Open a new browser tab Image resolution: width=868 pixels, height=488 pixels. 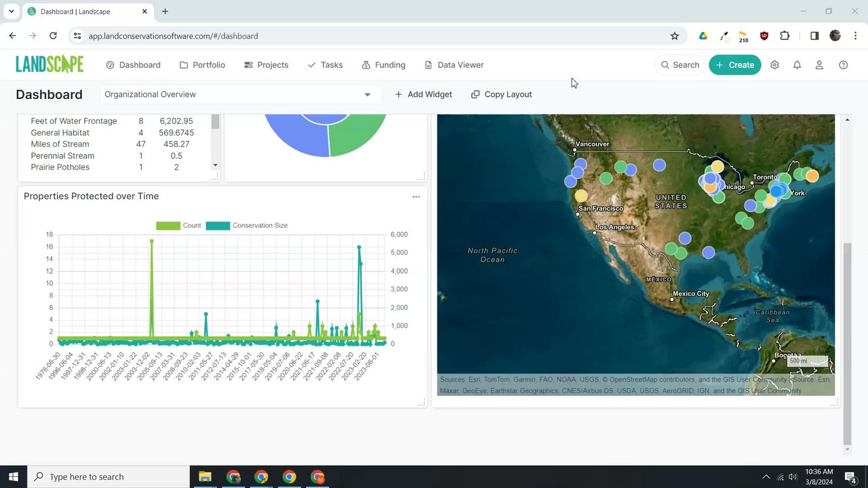pos(165,12)
